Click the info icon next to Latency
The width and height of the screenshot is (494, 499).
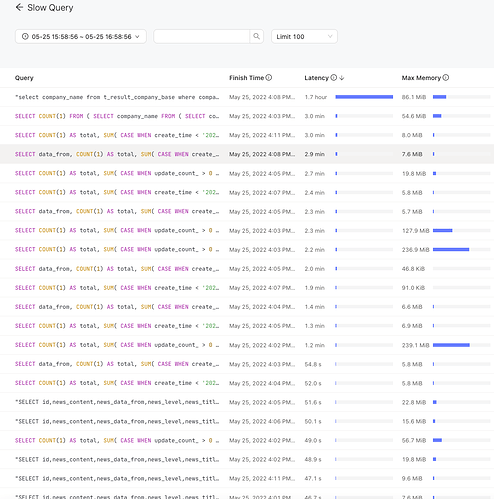pyautogui.click(x=334, y=78)
